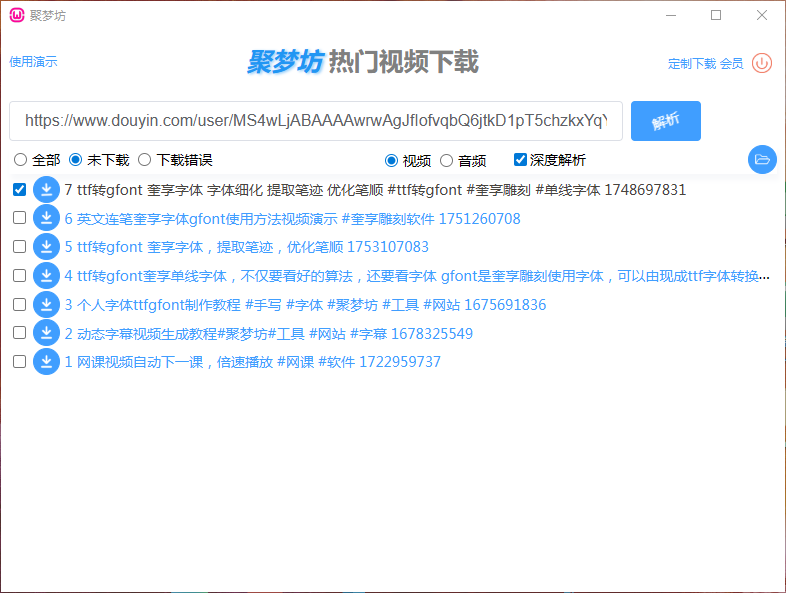Screen dimensions: 786x593
Task: Open the 使用演示 link
Action: tap(33, 62)
